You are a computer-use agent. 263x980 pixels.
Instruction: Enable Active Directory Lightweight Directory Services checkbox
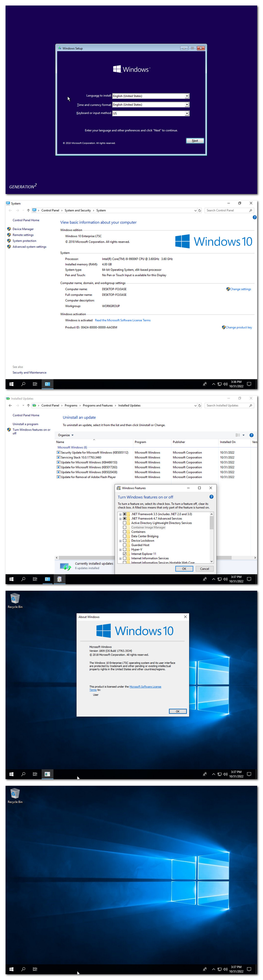pos(125,523)
